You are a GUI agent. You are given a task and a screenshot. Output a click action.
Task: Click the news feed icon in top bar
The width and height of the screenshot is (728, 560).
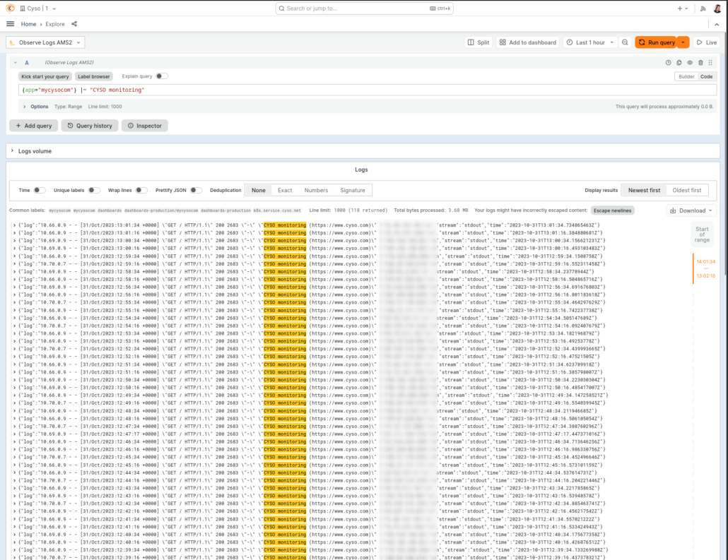(x=703, y=8)
